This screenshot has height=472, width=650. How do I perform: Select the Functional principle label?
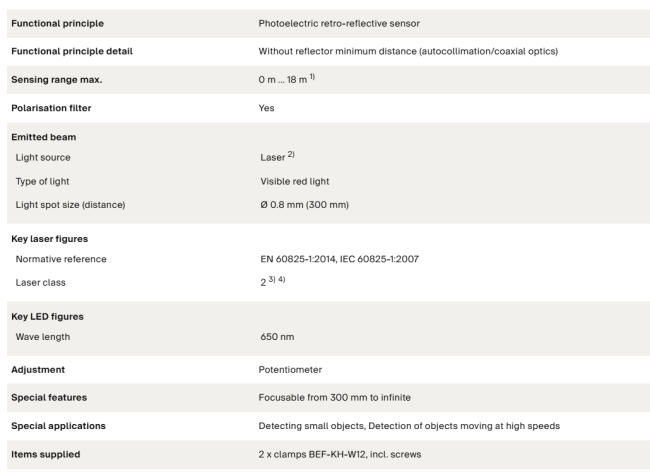pyautogui.click(x=58, y=24)
